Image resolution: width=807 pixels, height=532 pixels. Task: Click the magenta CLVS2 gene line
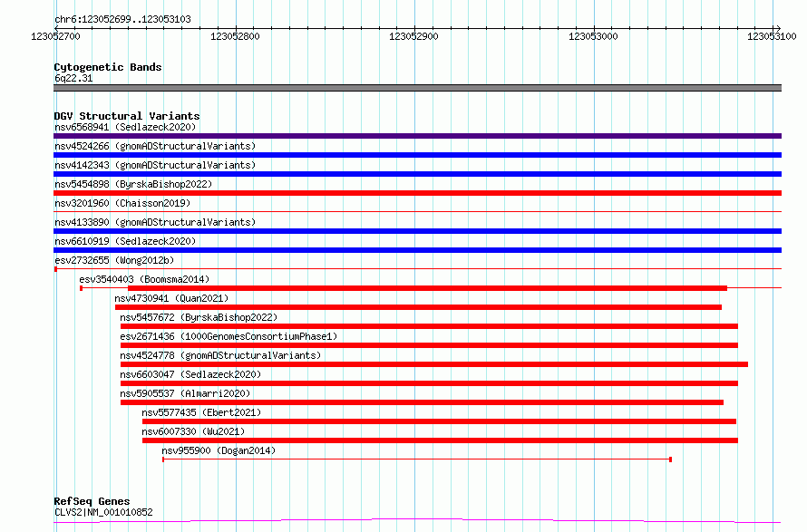417,521
